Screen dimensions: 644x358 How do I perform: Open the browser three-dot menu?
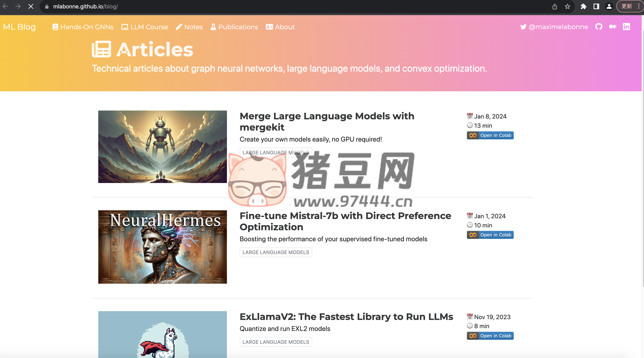[x=639, y=6]
